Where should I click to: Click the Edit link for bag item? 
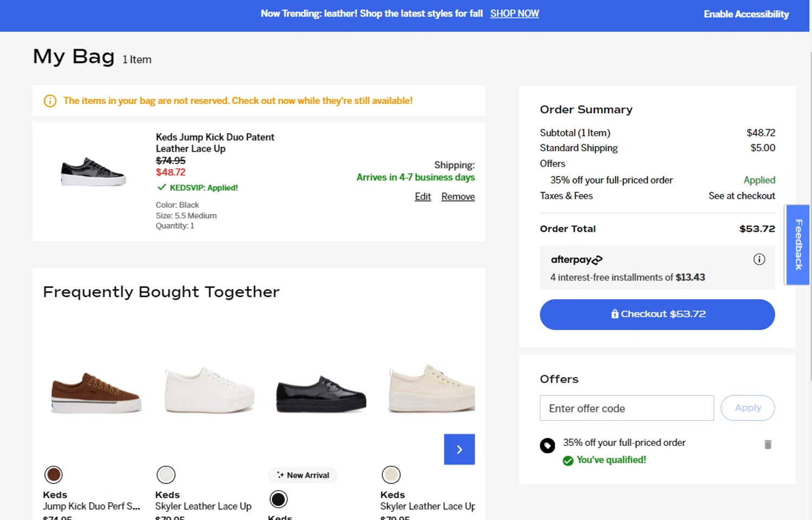coord(423,197)
